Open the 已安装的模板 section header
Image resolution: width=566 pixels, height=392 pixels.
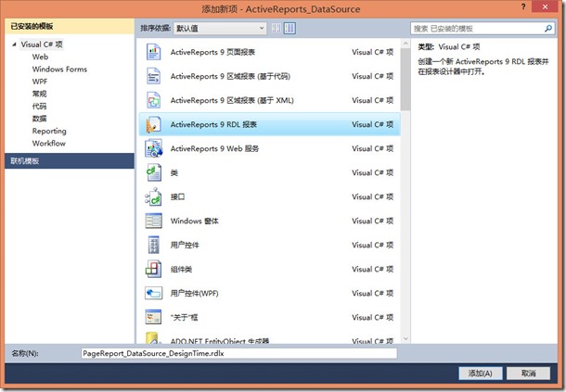point(70,26)
